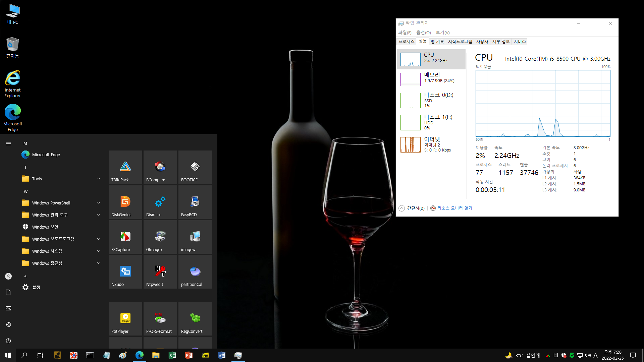Open Start menu user account icon
Viewport: 644px width, 362px height.
pyautogui.click(x=8, y=276)
